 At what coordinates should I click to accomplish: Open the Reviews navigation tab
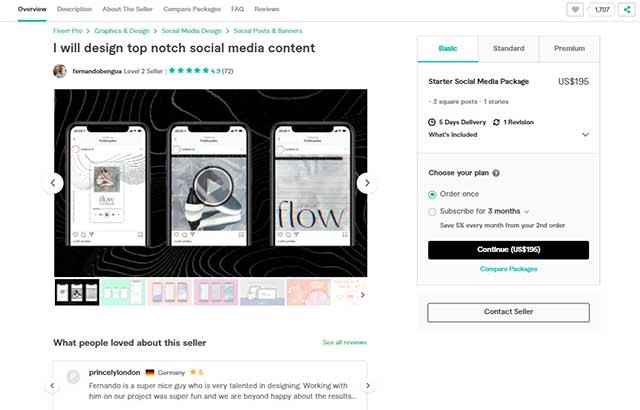(267, 9)
